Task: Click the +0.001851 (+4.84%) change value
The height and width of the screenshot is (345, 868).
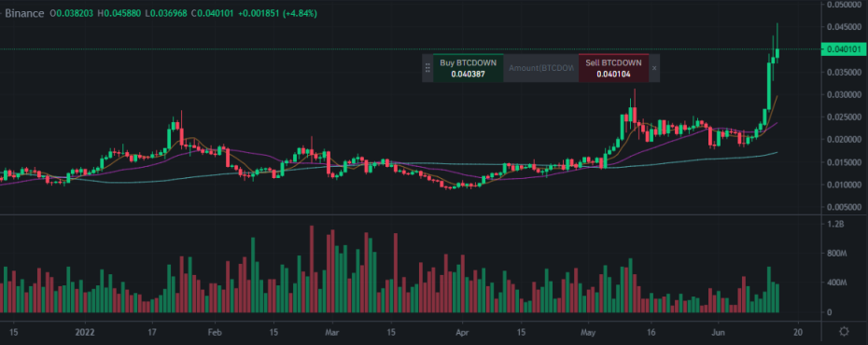Action: [277, 13]
